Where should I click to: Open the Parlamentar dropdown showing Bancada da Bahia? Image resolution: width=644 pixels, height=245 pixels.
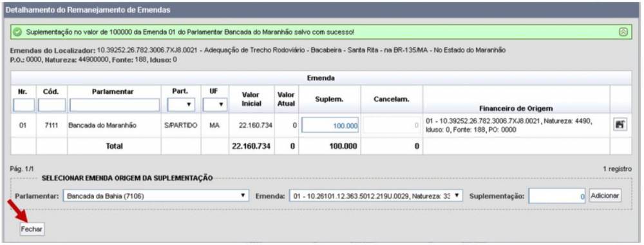click(x=156, y=196)
